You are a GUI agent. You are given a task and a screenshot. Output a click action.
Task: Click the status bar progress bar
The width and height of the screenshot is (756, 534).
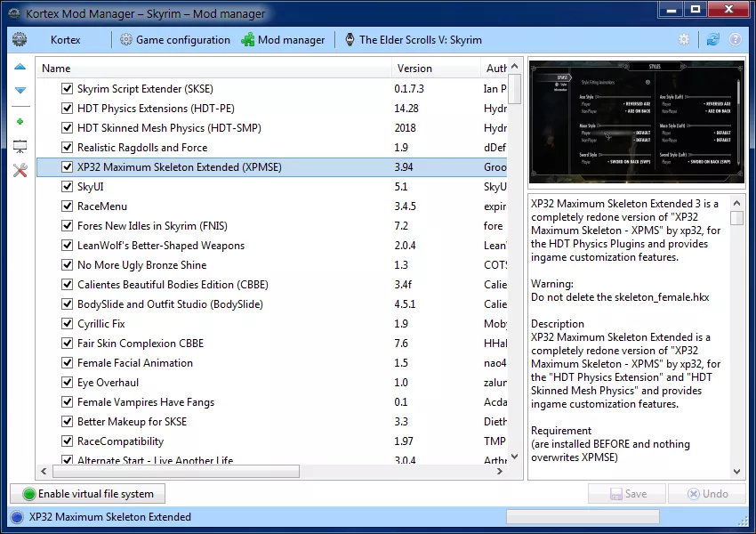(583, 516)
